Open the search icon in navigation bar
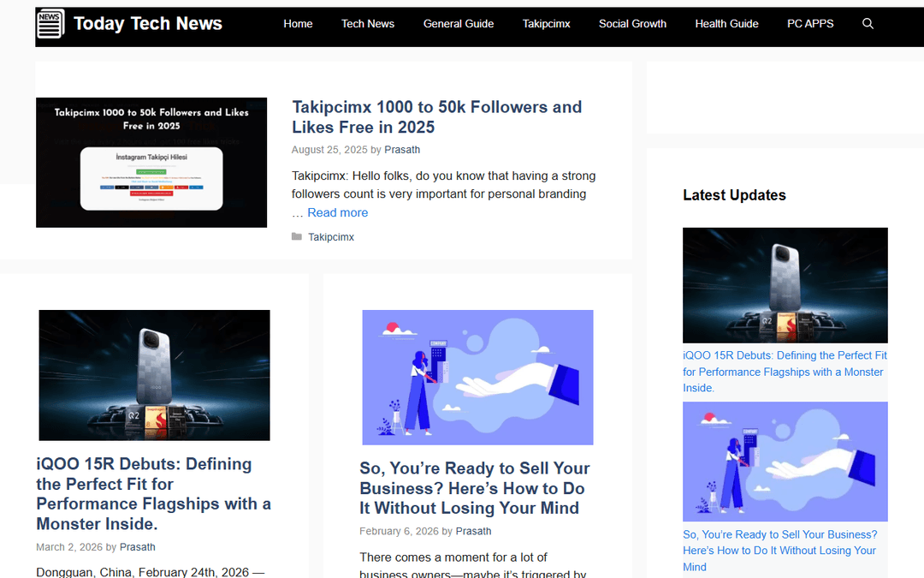 pyautogui.click(x=868, y=24)
